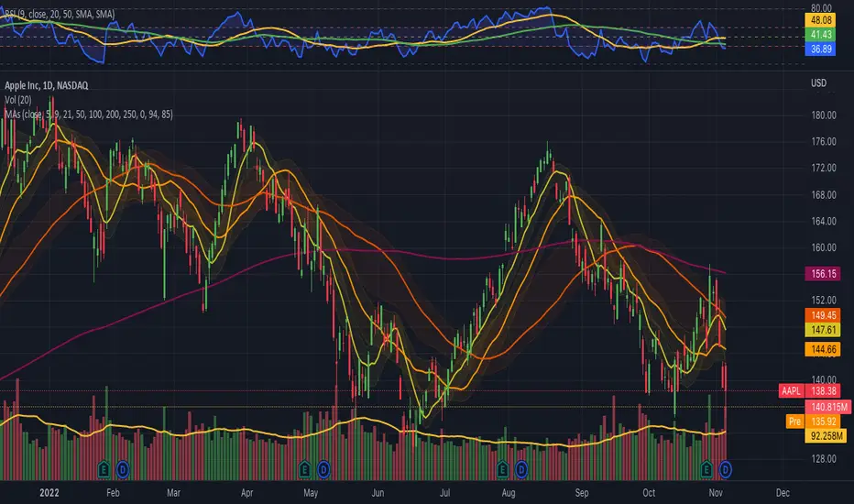Open the earnings marker near Feb

tap(104, 469)
